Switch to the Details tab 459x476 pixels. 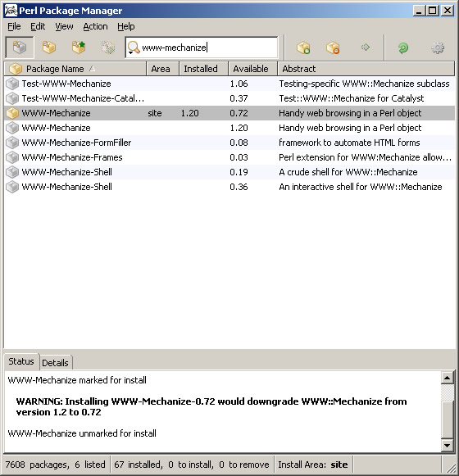point(55,363)
